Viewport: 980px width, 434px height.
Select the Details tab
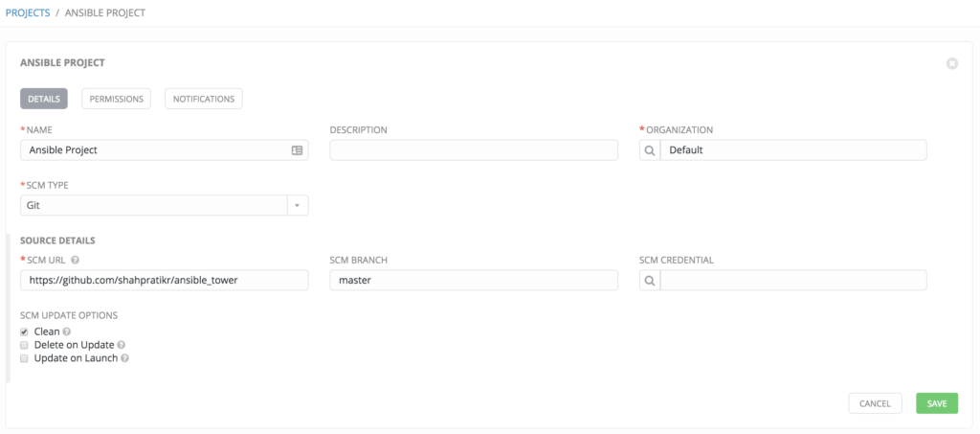44,99
